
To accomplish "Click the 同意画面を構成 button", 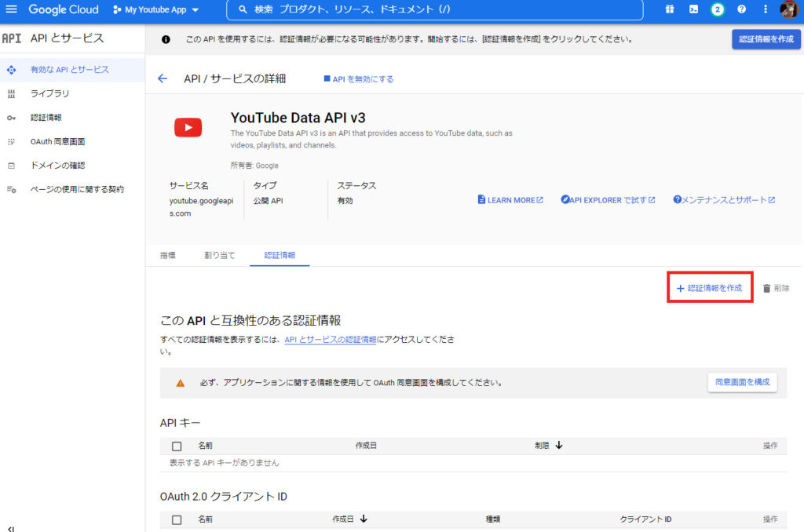I will click(x=742, y=382).
